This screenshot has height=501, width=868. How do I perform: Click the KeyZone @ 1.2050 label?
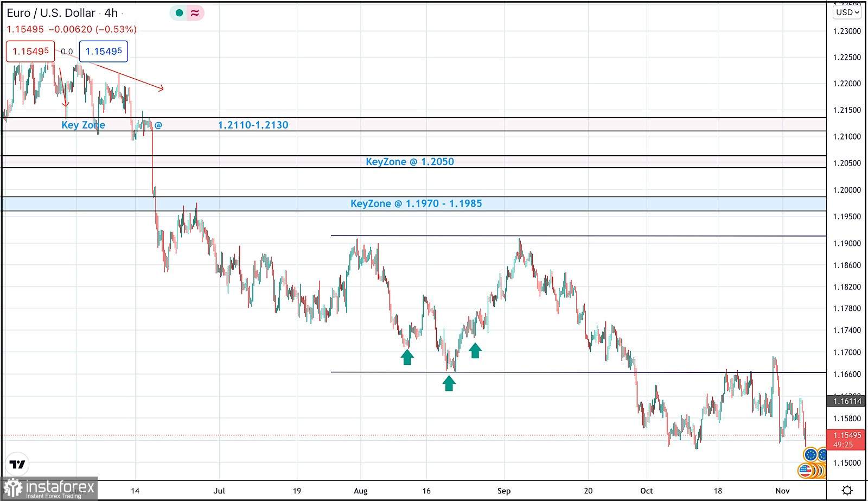[410, 162]
